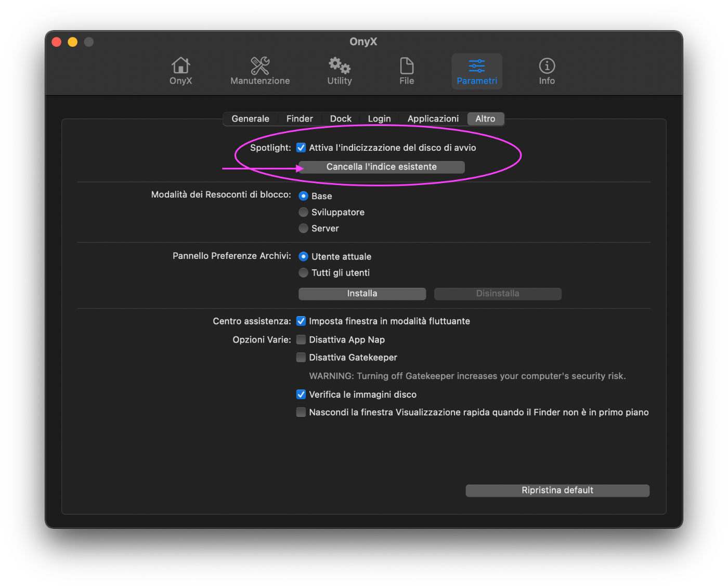This screenshot has height=588, width=728.
Task: Click the Ripristina default button
Action: point(557,490)
